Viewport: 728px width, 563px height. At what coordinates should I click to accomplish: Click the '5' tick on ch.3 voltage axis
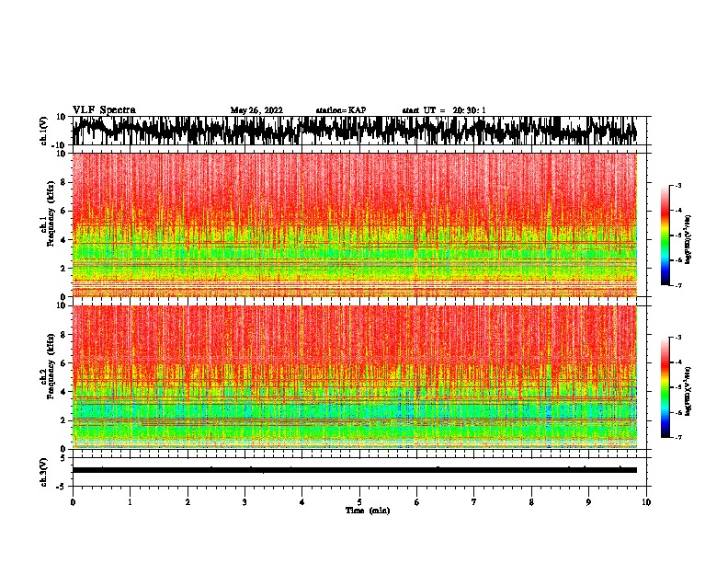63,458
